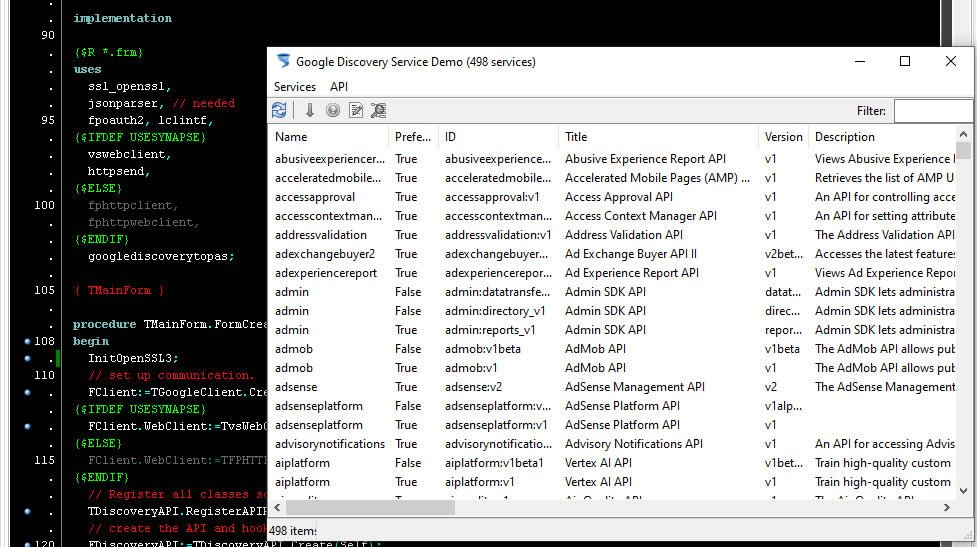Focus the Filter input field
Image resolution: width=977 pixels, height=547 pixels.
pos(933,111)
